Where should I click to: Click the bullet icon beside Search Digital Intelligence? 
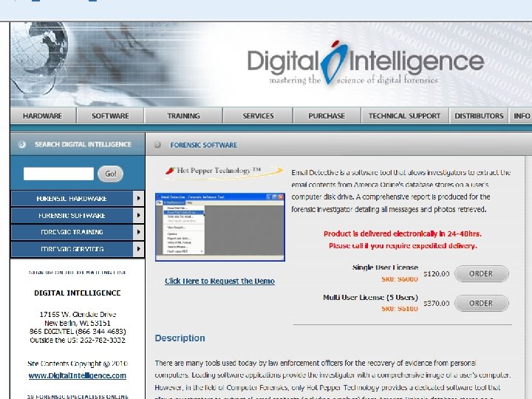click(x=21, y=145)
